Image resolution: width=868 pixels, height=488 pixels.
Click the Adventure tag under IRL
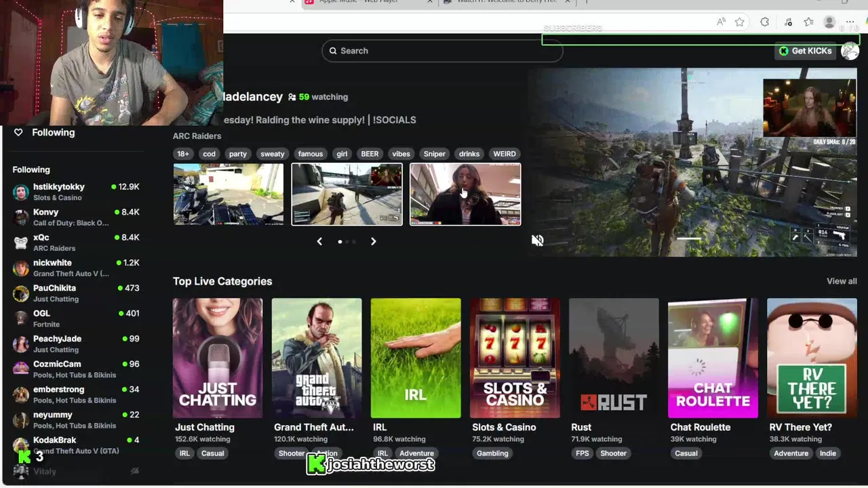[416, 453]
